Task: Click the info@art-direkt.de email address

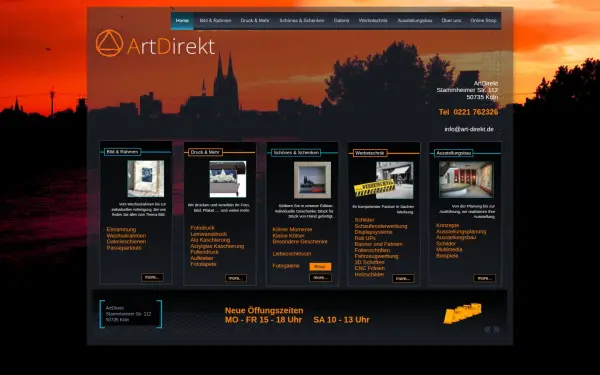Action: click(x=469, y=129)
